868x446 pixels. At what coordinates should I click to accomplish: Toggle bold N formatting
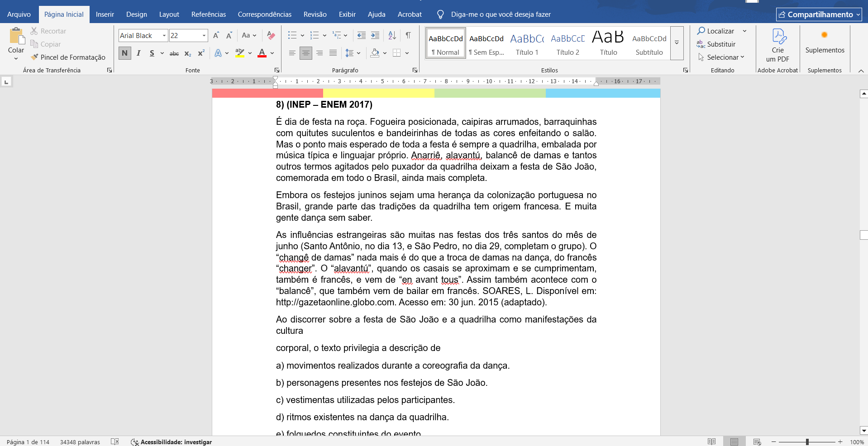(125, 53)
